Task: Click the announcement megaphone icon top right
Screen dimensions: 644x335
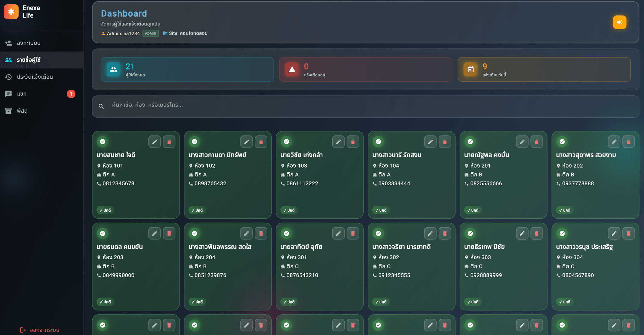Action: pos(619,22)
